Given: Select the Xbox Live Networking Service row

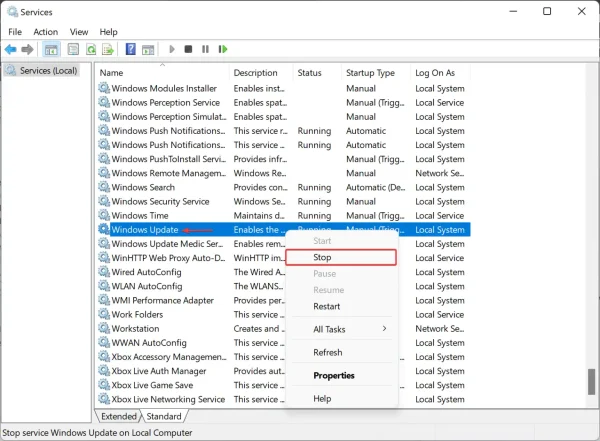Looking at the screenshot, I should coord(284,399).
